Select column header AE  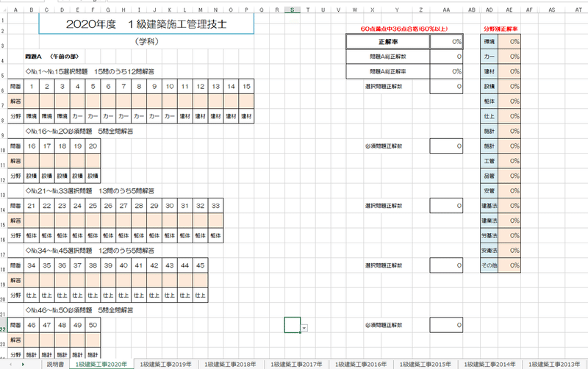(509, 10)
